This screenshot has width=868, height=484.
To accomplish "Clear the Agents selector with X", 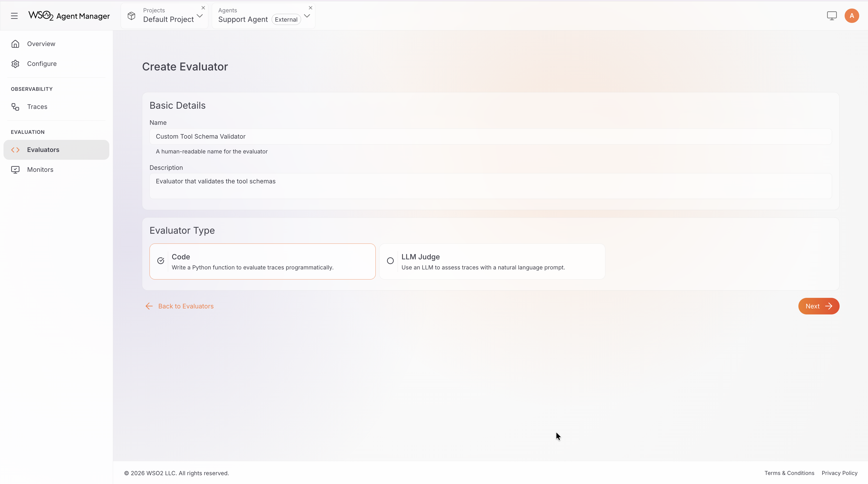I will coord(311,8).
